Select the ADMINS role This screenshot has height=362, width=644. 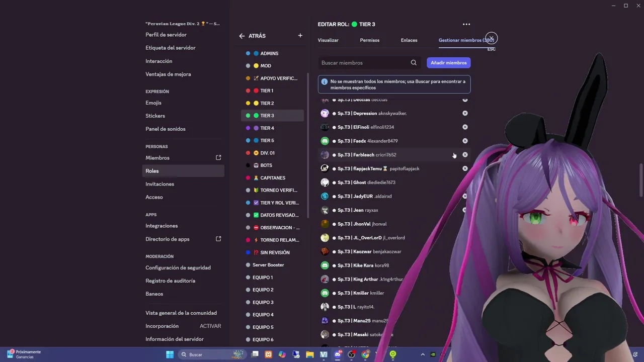272,53
